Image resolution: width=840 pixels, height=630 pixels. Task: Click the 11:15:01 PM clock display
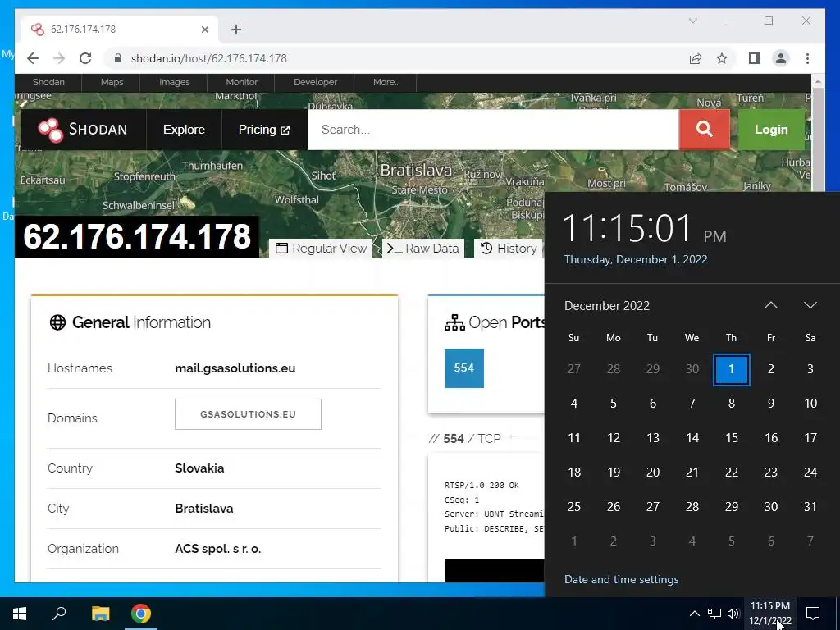coord(645,229)
